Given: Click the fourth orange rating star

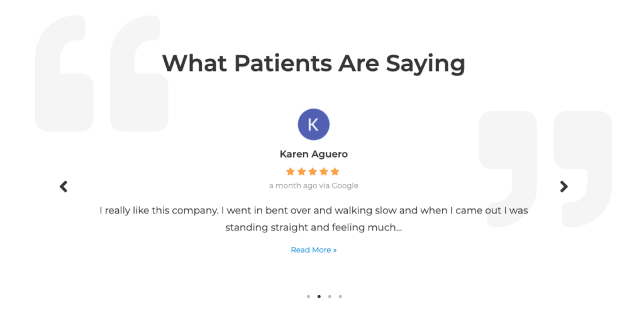Looking at the screenshot, I should 324,171.
